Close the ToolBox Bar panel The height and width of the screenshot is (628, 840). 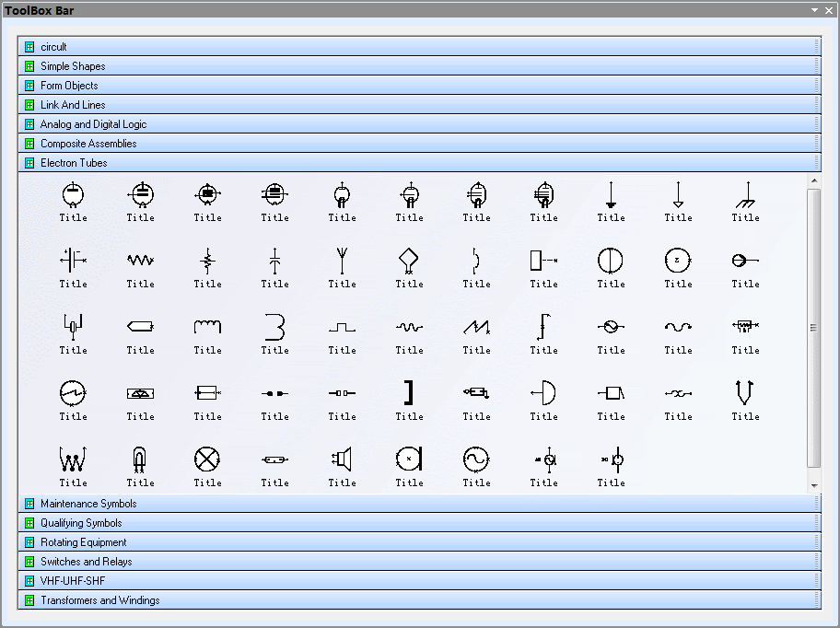829,9
